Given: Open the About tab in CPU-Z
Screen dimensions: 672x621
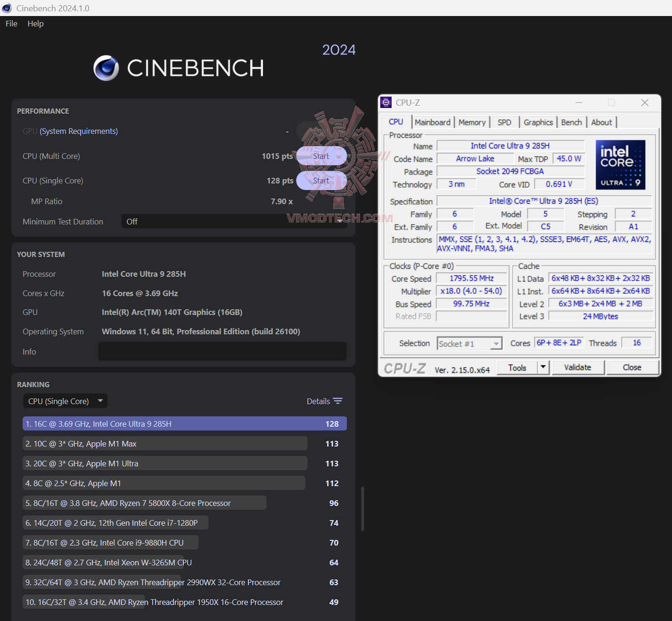Looking at the screenshot, I should (601, 122).
